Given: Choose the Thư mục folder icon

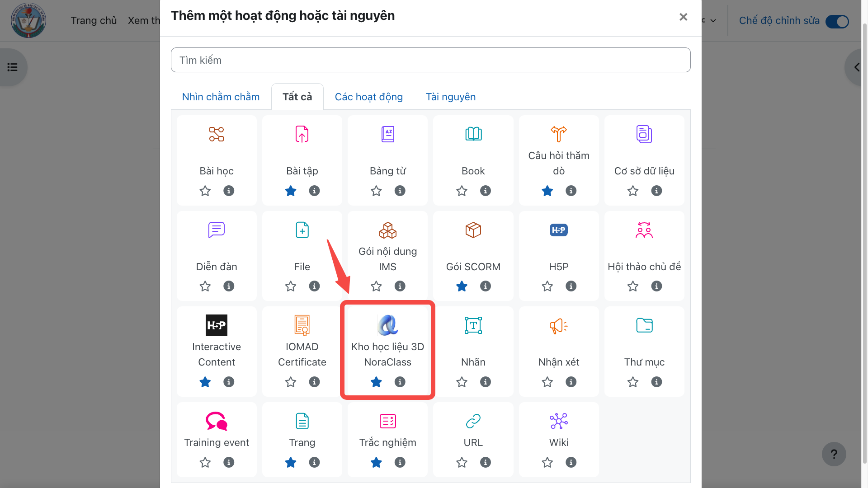Looking at the screenshot, I should pyautogui.click(x=644, y=325).
